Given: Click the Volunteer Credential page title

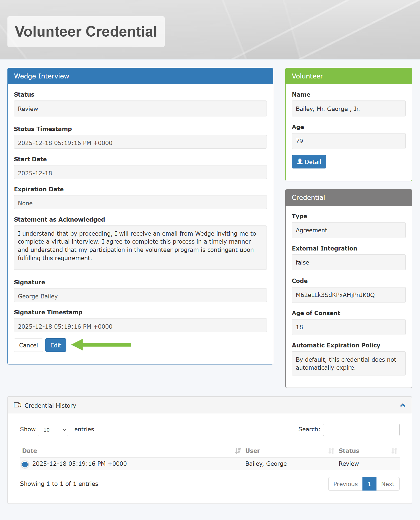Looking at the screenshot, I should pyautogui.click(x=86, y=31).
